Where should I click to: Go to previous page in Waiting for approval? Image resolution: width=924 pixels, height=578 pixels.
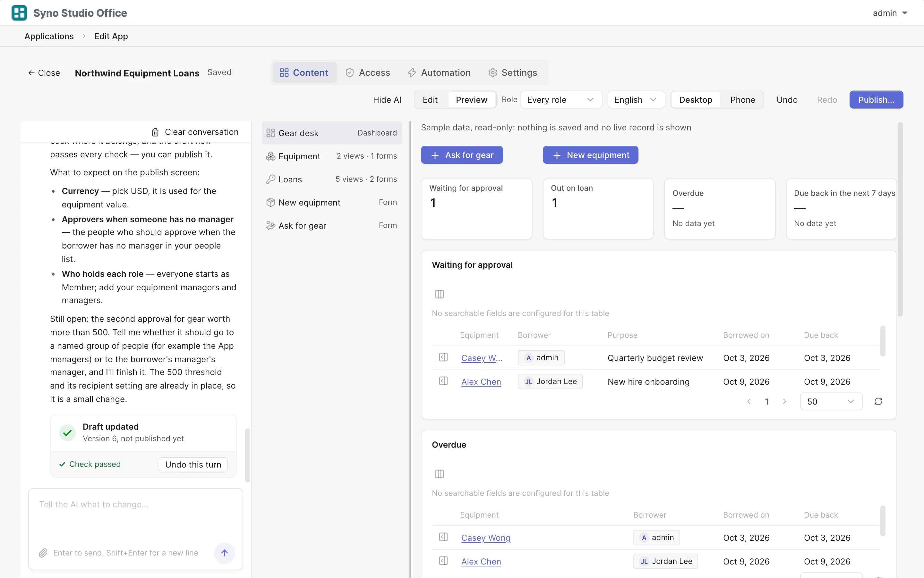[x=749, y=401]
